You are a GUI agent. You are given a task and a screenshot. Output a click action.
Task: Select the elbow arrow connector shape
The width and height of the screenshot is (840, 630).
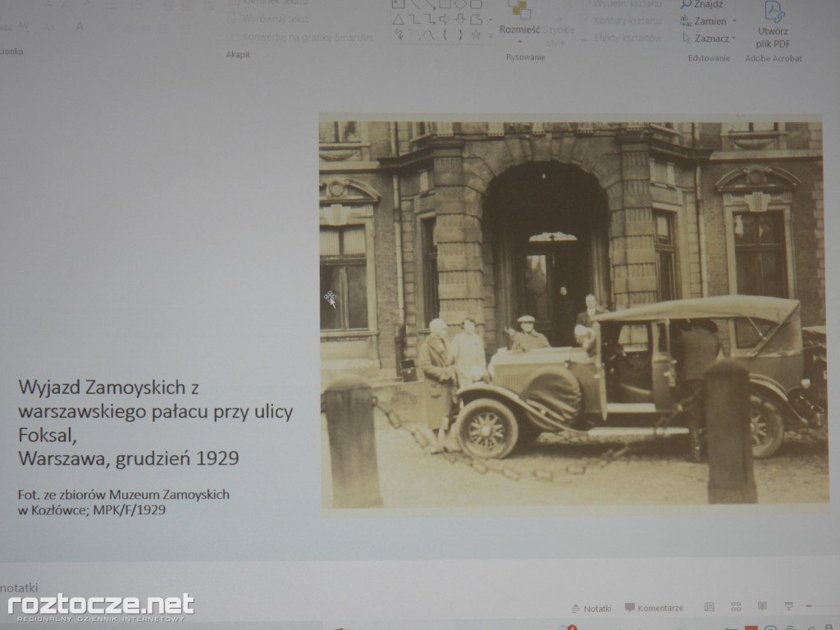[429, 20]
